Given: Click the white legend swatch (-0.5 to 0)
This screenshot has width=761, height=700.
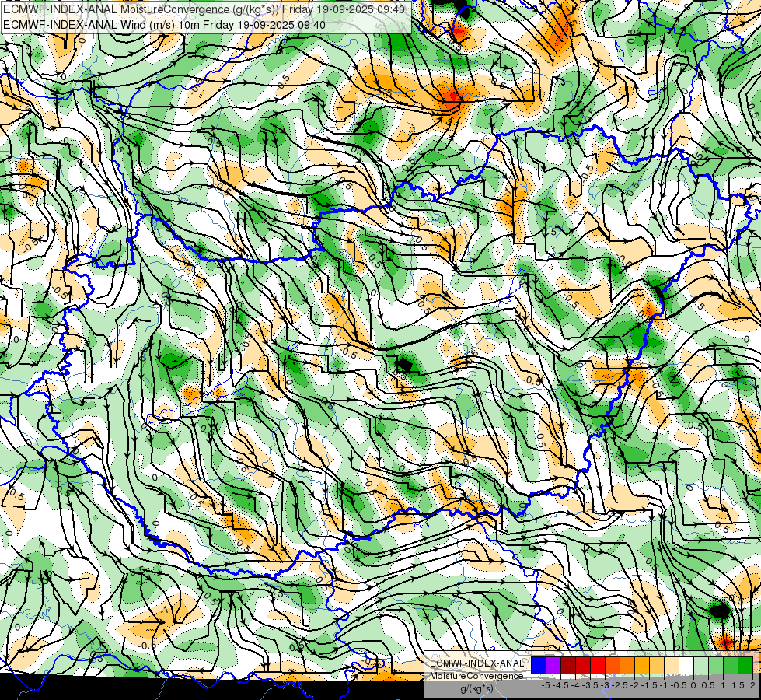Looking at the screenshot, I should point(686,665).
